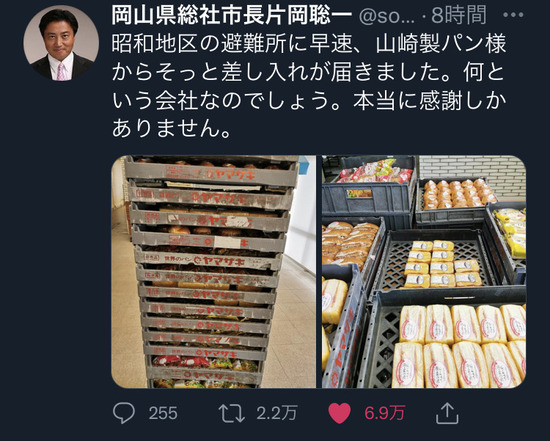
Task: Tap the last tweet line ありません。
Action: (x=171, y=129)
